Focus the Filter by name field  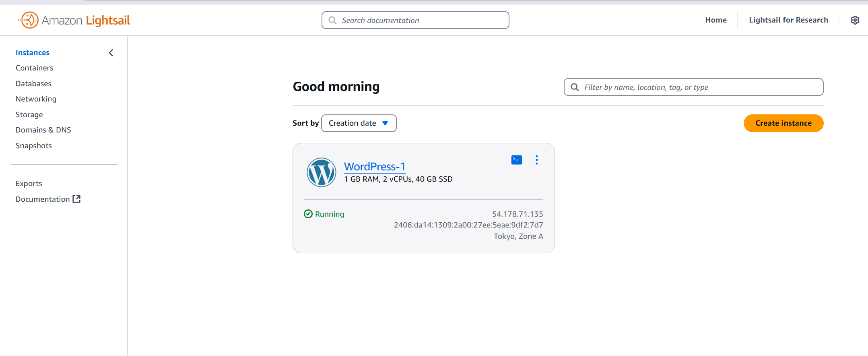click(x=694, y=87)
